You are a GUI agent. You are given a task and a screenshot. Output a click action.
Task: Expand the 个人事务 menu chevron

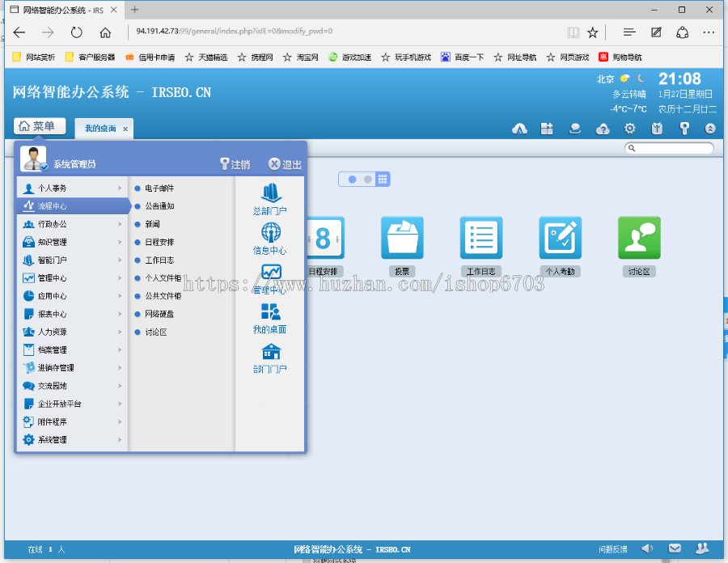coord(120,188)
